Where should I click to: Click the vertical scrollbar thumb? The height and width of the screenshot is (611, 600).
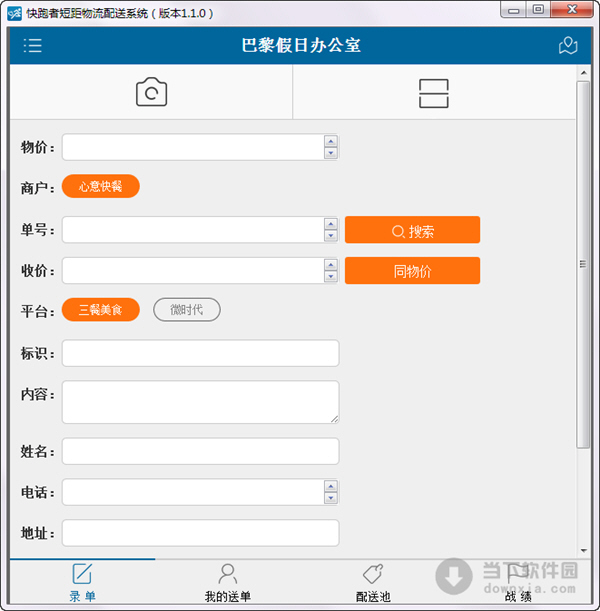[583, 265]
